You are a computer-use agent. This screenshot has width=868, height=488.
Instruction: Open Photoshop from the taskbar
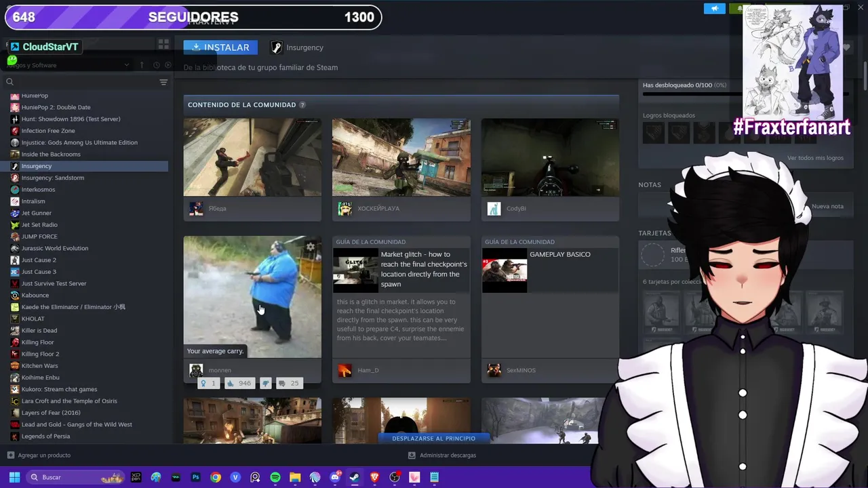click(x=195, y=477)
